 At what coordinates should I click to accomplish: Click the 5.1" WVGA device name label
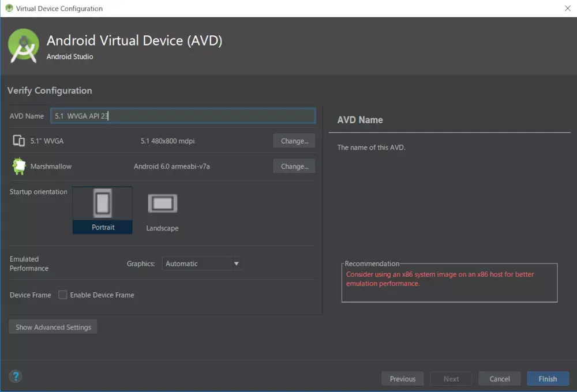47,141
